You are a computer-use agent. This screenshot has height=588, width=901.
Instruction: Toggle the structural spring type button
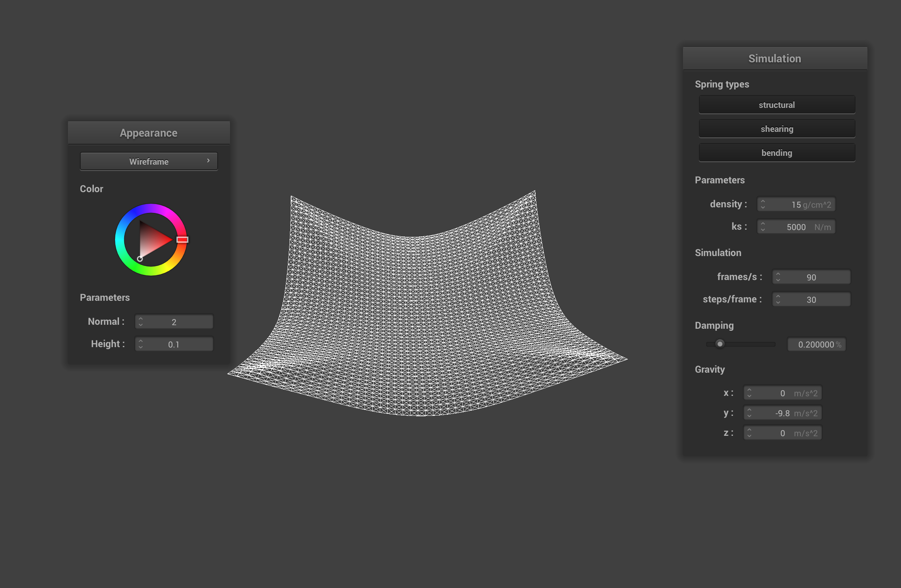coord(776,105)
